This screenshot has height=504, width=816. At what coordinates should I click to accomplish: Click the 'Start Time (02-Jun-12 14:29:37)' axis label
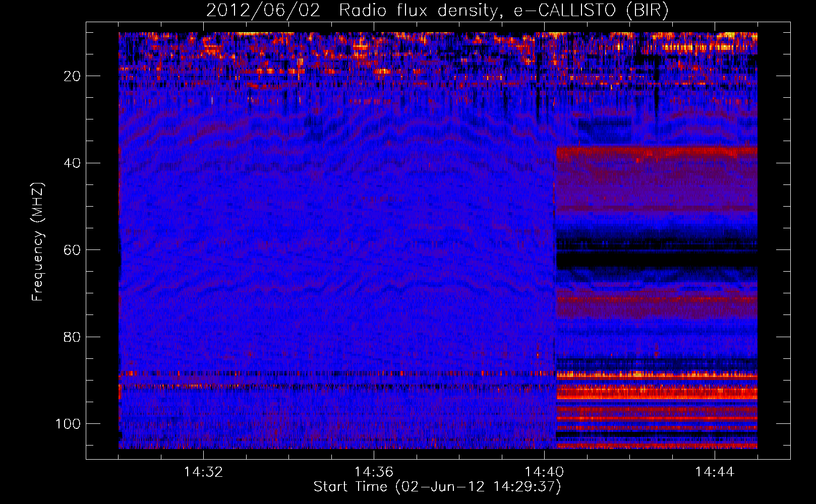[437, 487]
